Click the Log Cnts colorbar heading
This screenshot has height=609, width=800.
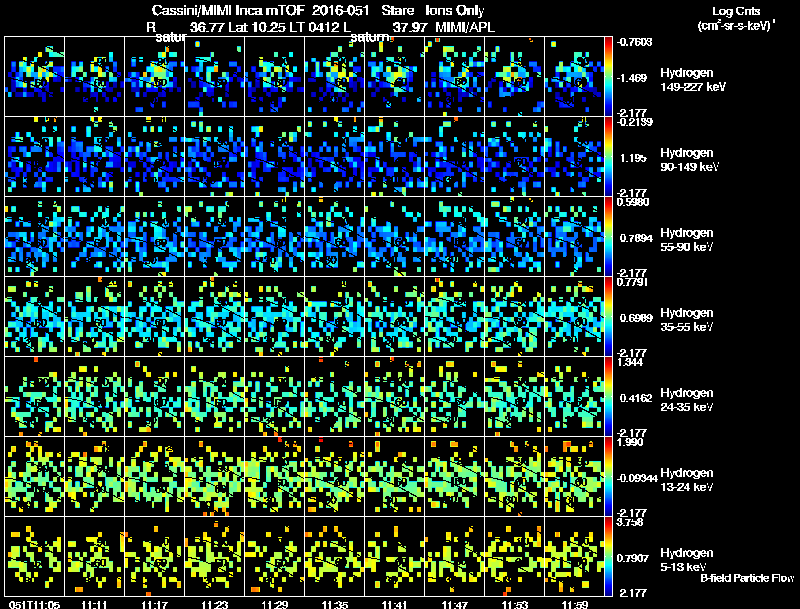click(736, 11)
